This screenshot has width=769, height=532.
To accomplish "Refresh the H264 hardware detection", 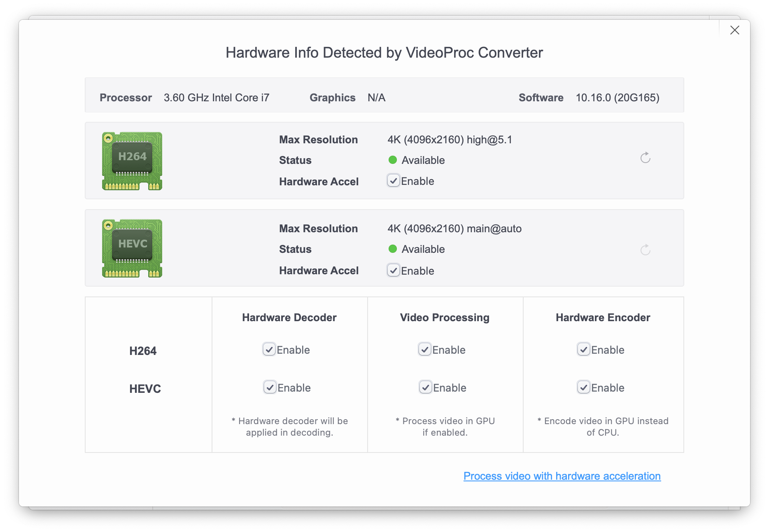I will tap(645, 158).
